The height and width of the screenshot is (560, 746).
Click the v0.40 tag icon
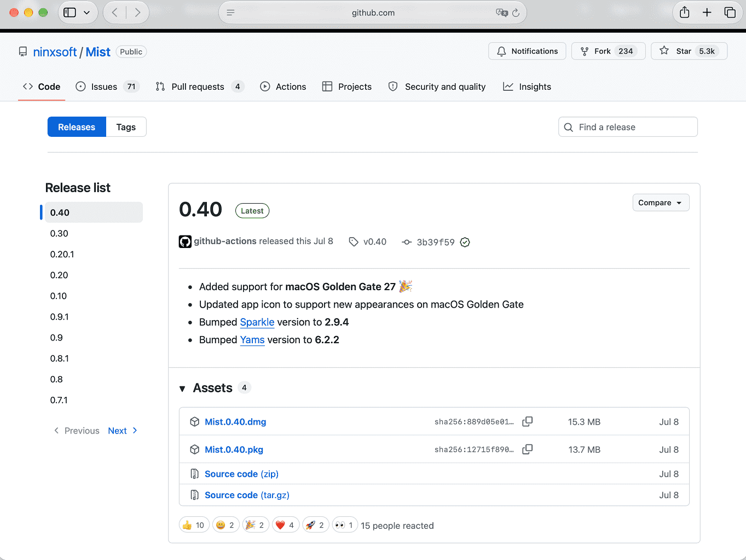click(x=354, y=241)
